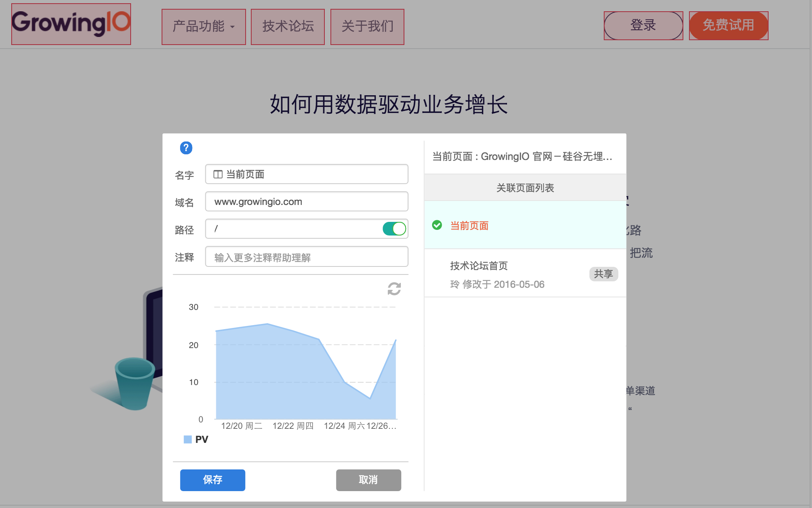Click the GrowingIO logo
Viewport: 812px width, 508px height.
point(71,24)
